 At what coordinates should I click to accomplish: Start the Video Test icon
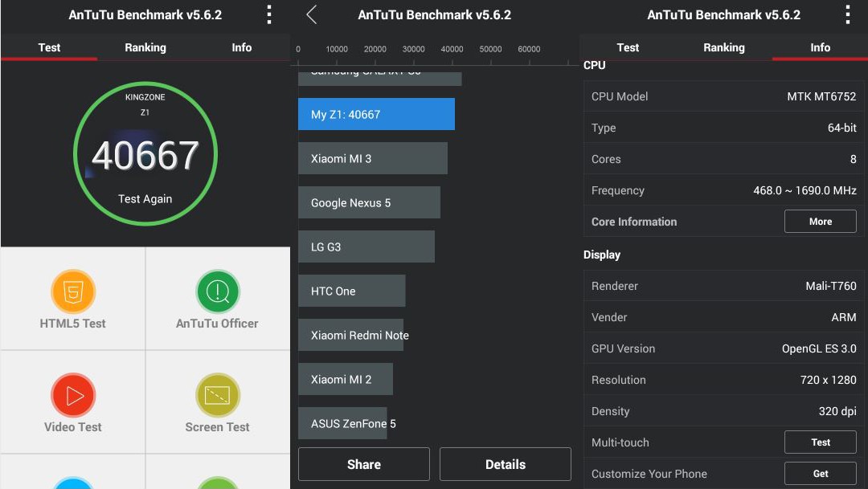(73, 395)
